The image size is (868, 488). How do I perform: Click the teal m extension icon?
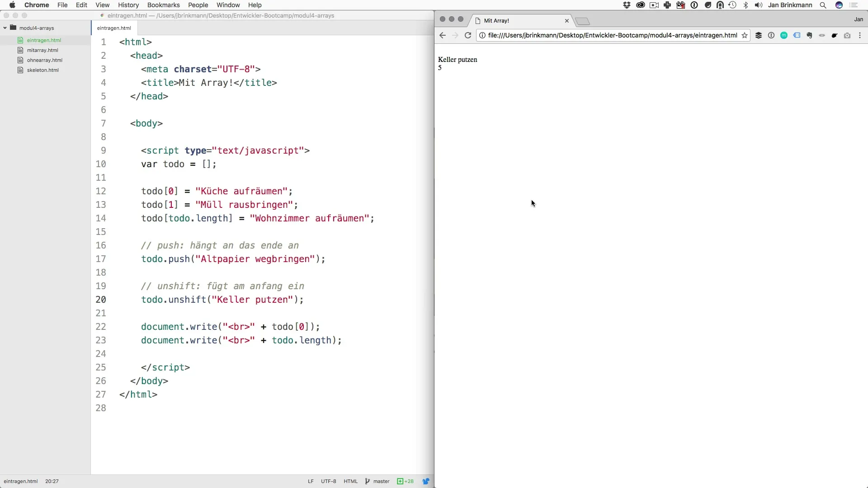[x=784, y=35]
